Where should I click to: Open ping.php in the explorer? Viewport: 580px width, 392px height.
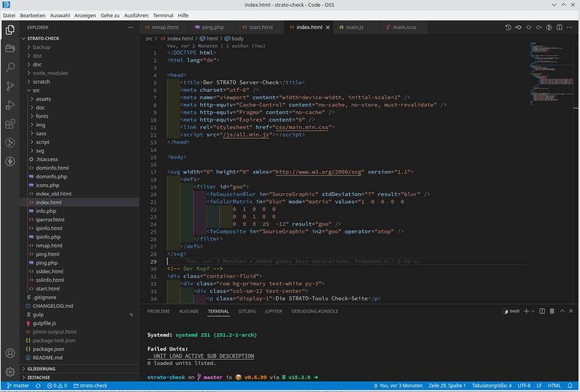(x=46, y=263)
